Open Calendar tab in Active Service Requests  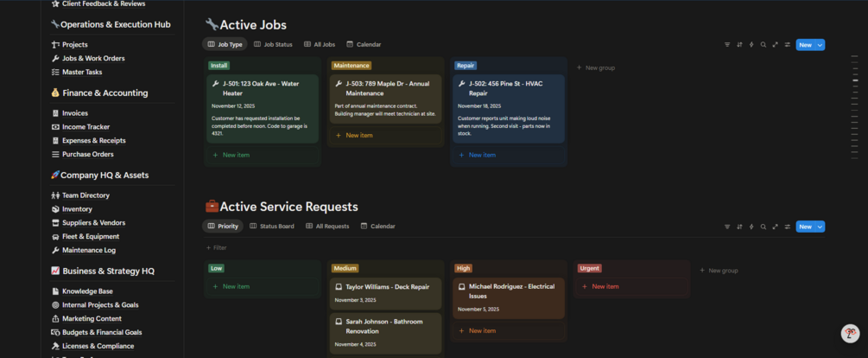coord(377,226)
